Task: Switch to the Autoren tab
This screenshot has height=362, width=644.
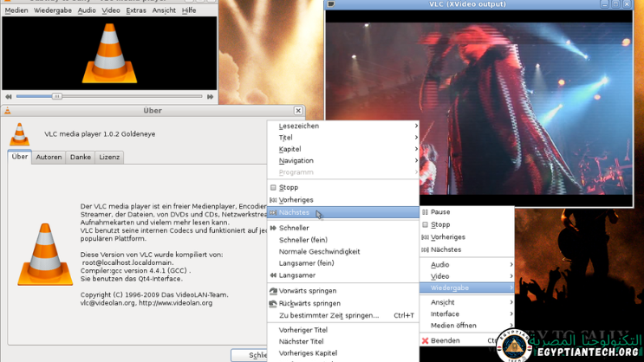Action: [49, 157]
